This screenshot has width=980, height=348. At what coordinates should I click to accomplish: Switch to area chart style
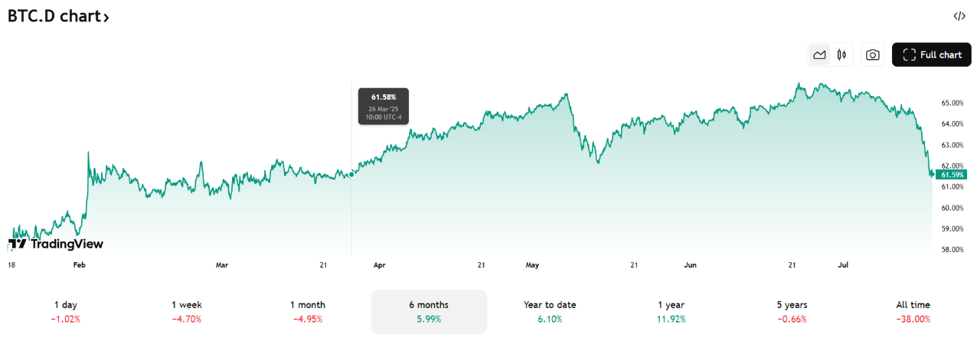pyautogui.click(x=820, y=54)
